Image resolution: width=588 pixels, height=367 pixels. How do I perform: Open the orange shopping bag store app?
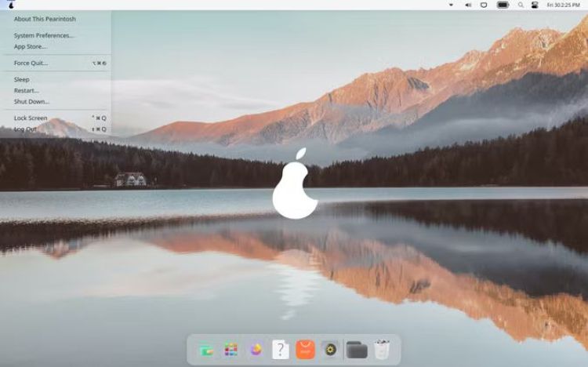coord(305,350)
